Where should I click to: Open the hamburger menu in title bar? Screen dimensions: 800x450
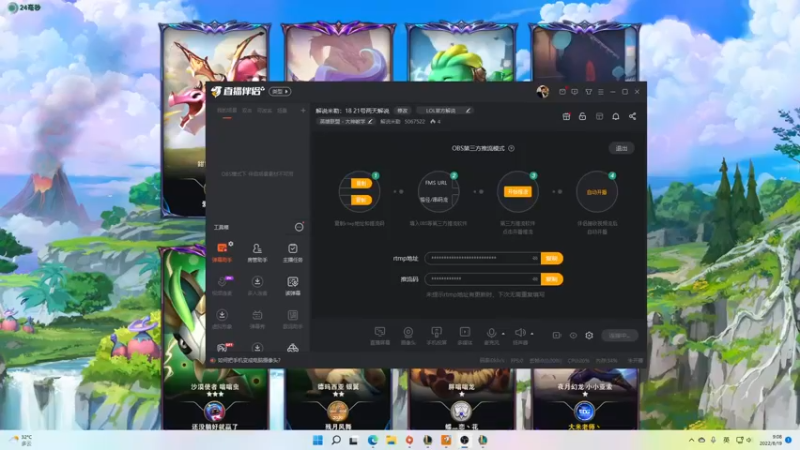point(601,92)
